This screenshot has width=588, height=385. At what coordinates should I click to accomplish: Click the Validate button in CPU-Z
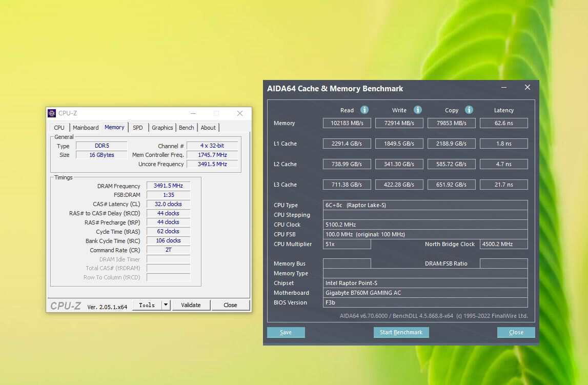[x=191, y=305]
